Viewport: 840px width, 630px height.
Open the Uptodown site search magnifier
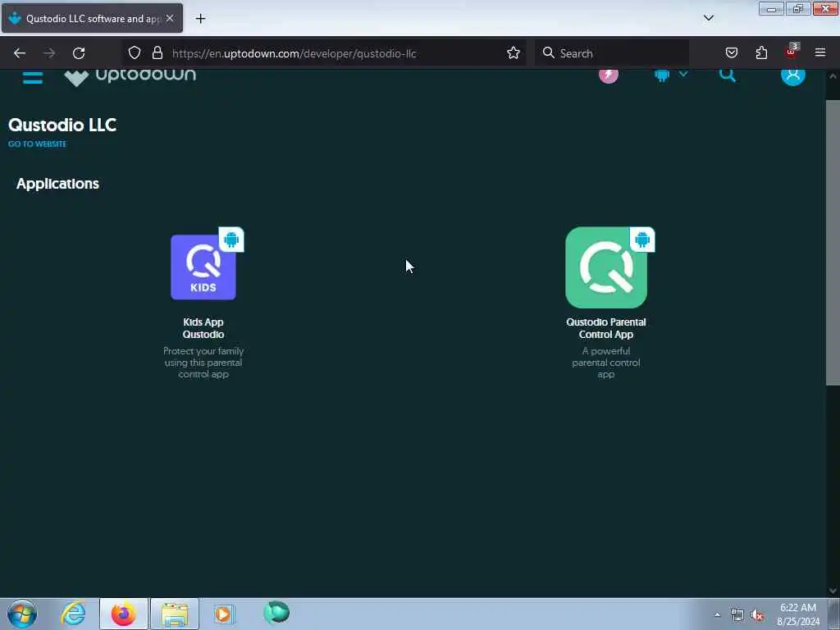[x=727, y=75]
